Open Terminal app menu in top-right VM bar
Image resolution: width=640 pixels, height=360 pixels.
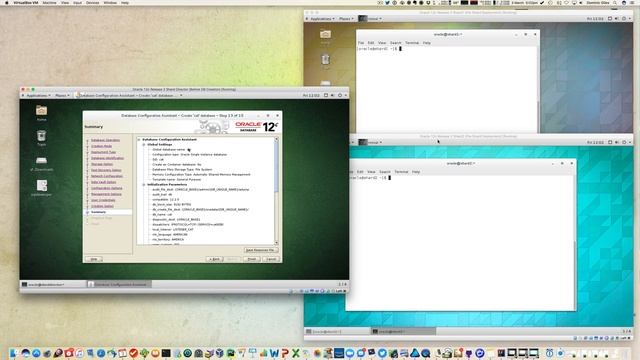pos(371,19)
